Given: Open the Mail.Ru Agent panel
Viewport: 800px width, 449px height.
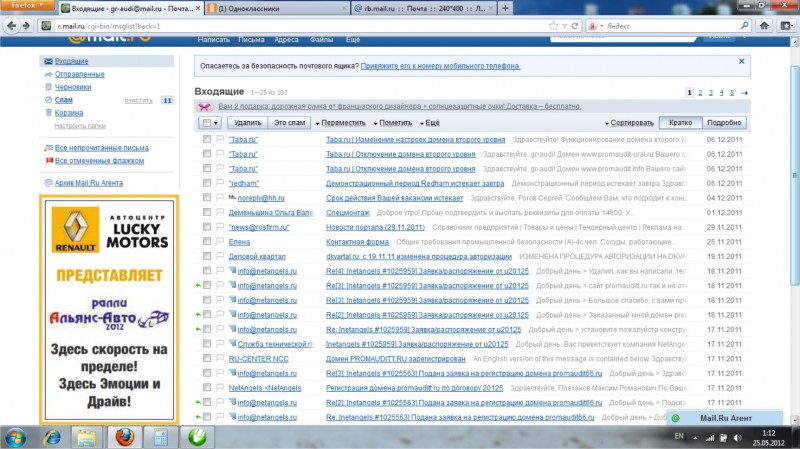Looking at the screenshot, I should (724, 418).
